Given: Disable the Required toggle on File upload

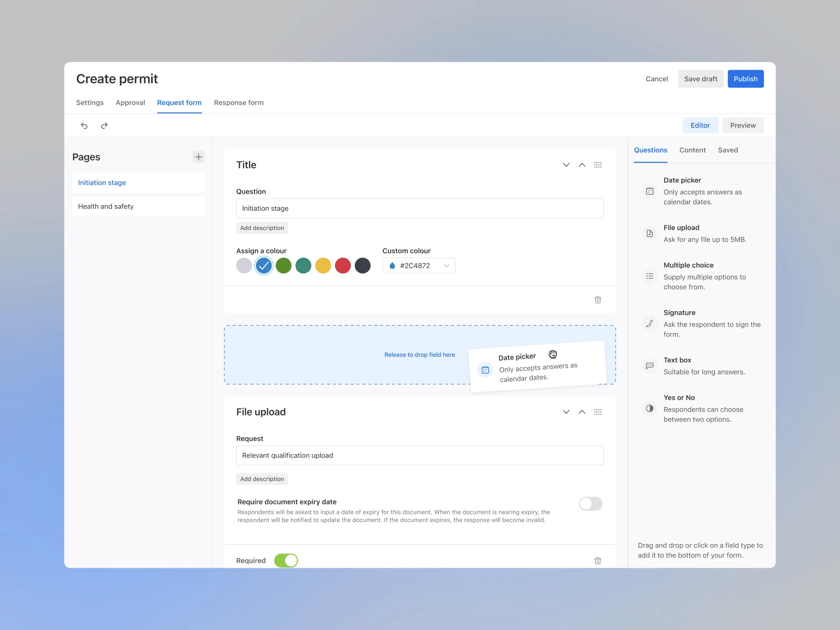Looking at the screenshot, I should [286, 560].
